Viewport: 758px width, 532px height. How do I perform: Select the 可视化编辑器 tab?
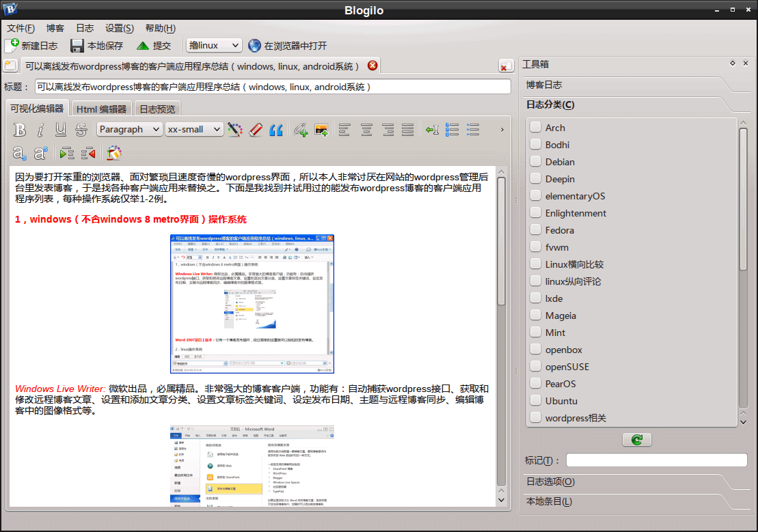[x=37, y=108]
